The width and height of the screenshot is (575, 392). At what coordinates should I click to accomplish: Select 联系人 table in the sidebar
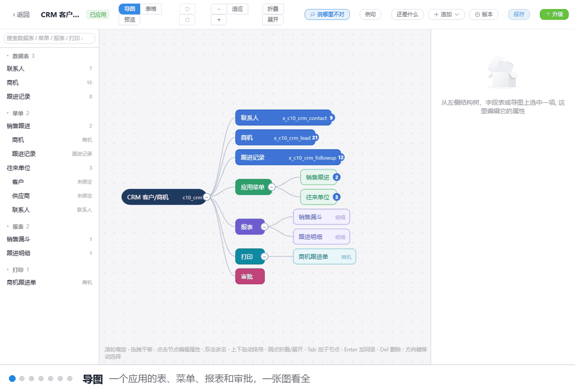click(x=49, y=68)
